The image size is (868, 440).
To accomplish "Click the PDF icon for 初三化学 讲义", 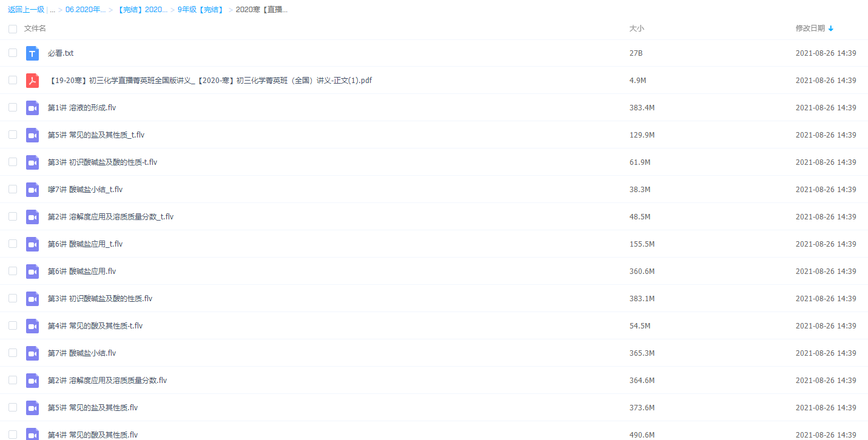I will point(32,81).
